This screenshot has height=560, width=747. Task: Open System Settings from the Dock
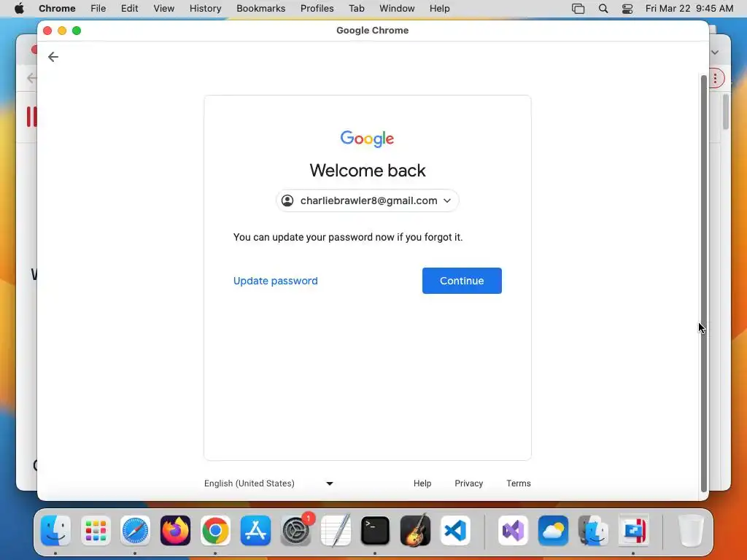point(296,531)
